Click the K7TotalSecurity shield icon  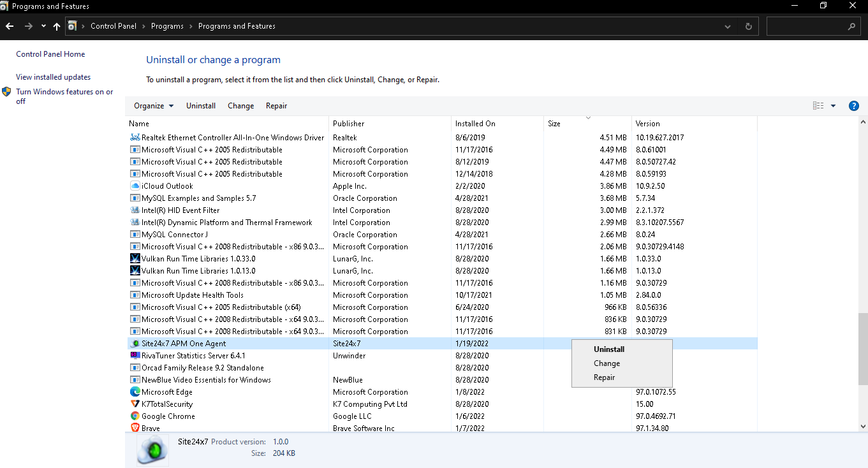click(135, 404)
